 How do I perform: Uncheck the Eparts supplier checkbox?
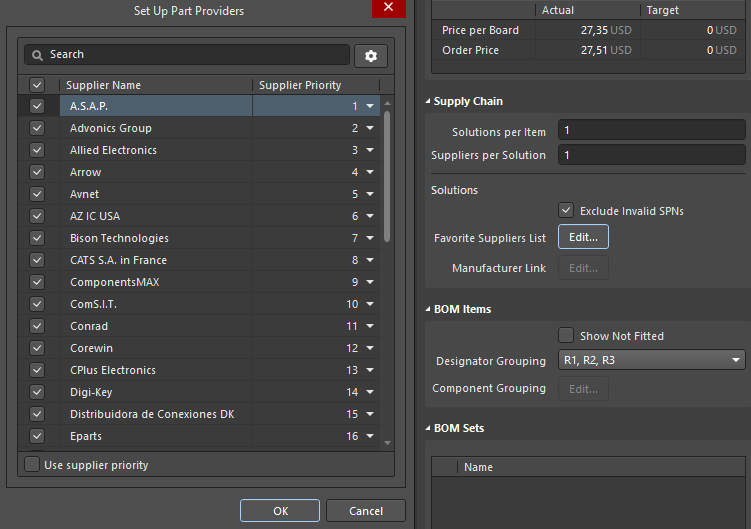37,436
